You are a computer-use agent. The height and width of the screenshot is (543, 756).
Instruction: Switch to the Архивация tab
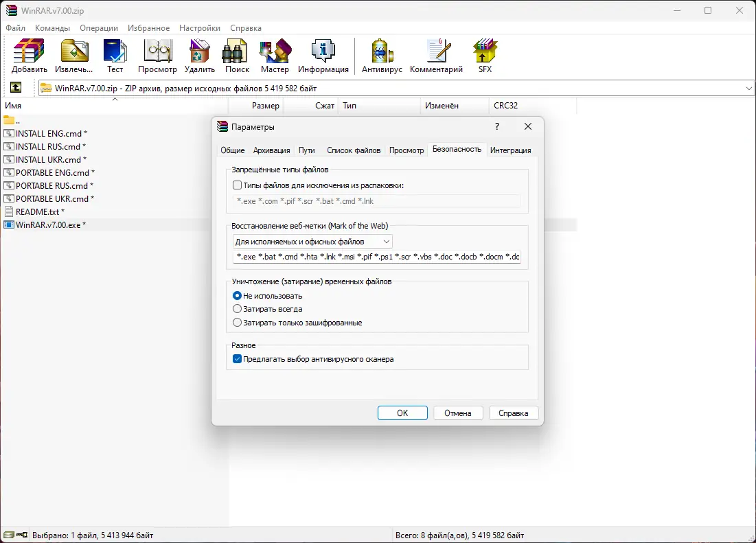[x=271, y=150]
